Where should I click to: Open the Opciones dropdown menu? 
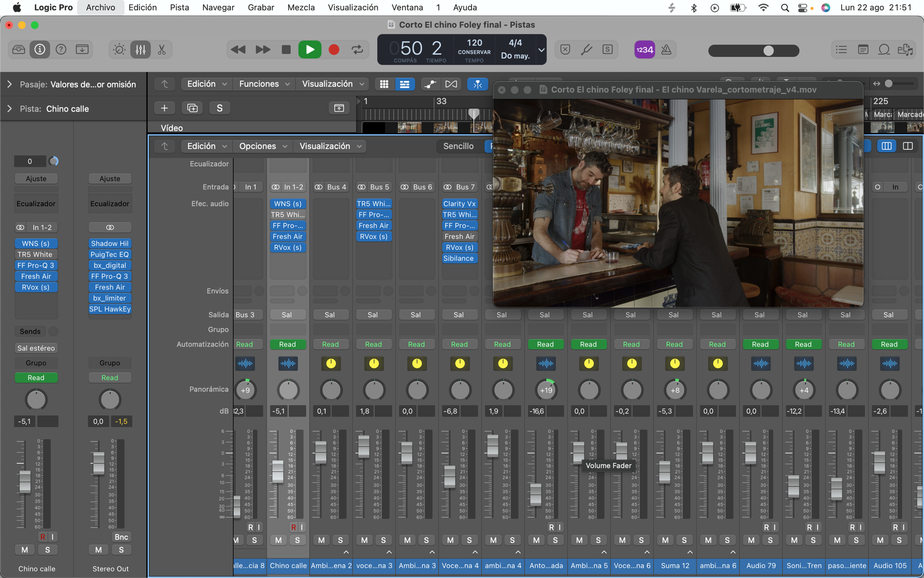point(263,146)
